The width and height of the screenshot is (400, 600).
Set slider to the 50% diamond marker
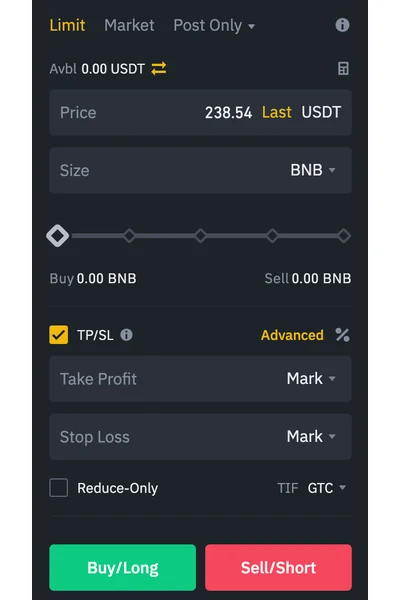coord(201,236)
